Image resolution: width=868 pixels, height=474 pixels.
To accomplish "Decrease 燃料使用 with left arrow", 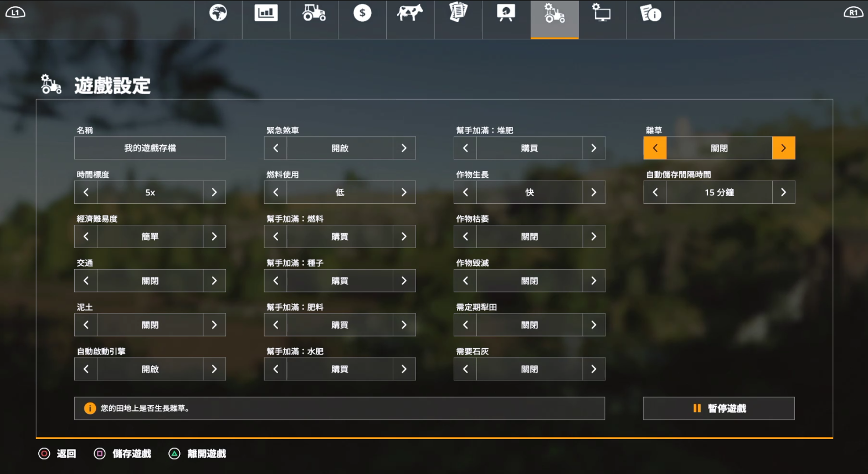I will [276, 192].
